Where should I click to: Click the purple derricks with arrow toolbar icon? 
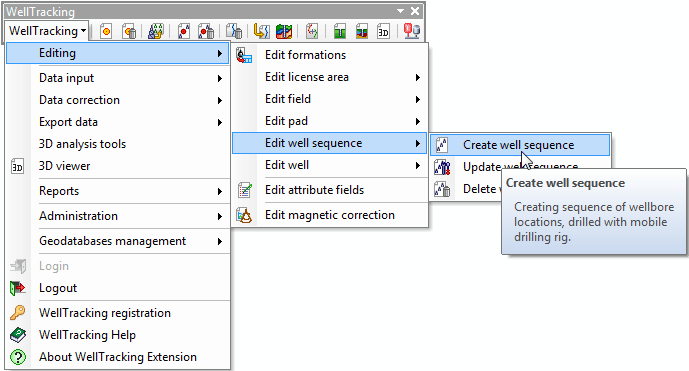pyautogui.click(x=156, y=31)
